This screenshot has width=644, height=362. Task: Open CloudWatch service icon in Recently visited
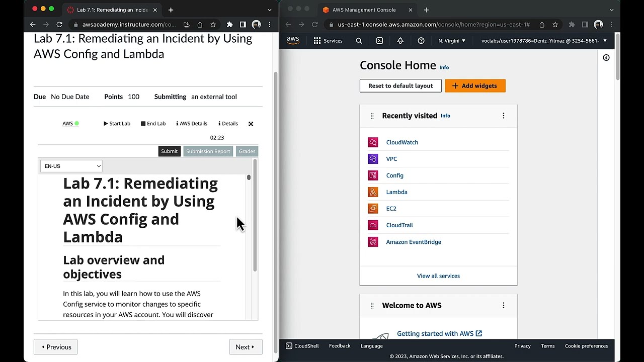tap(373, 142)
